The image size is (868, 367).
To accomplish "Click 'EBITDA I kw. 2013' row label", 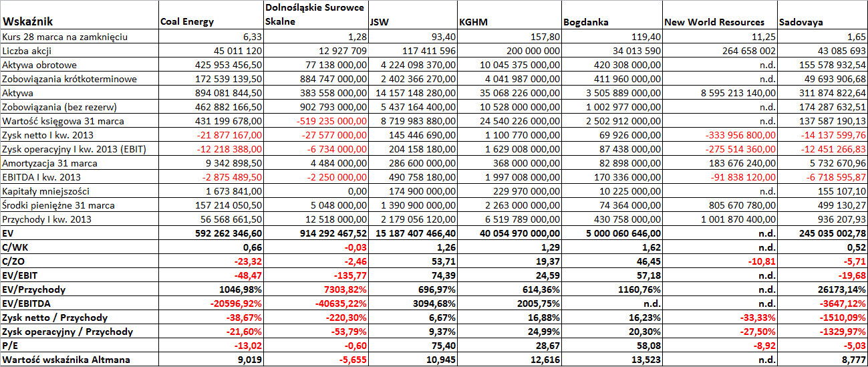I will pos(42,177).
